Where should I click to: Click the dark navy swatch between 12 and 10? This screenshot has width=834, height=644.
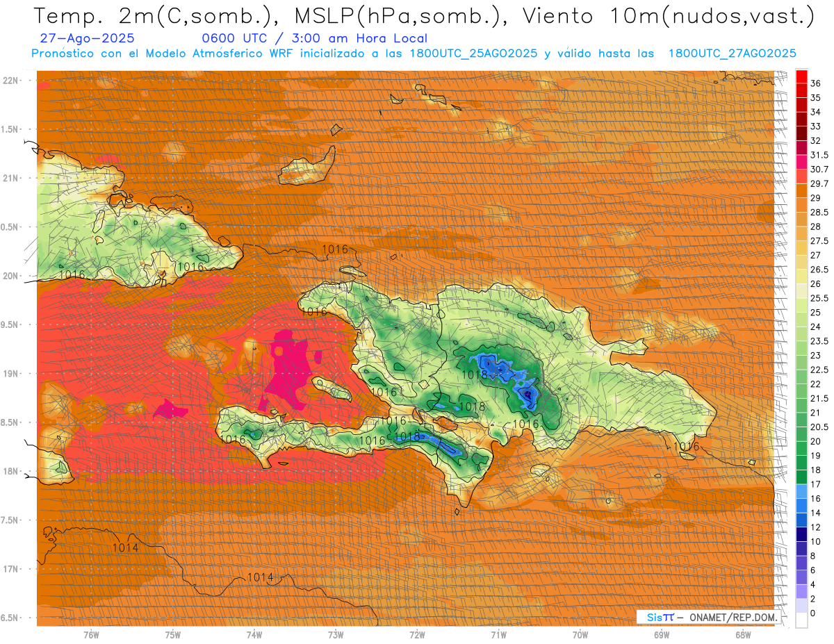(x=801, y=534)
